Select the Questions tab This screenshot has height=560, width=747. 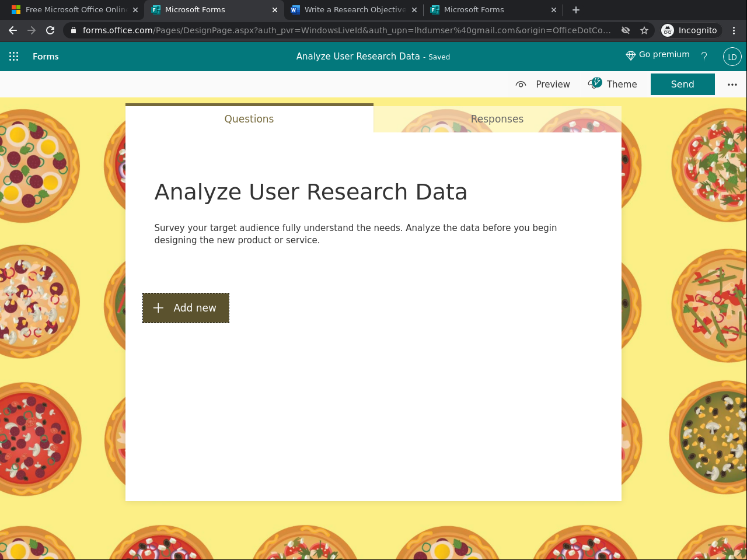[249, 119]
